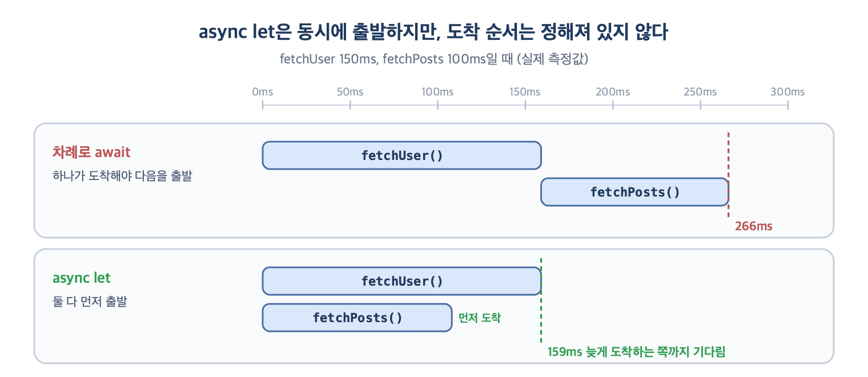The height and width of the screenshot is (377, 868).
Task: Click the '둘 다 먼저 출발' description
Action: tap(90, 302)
